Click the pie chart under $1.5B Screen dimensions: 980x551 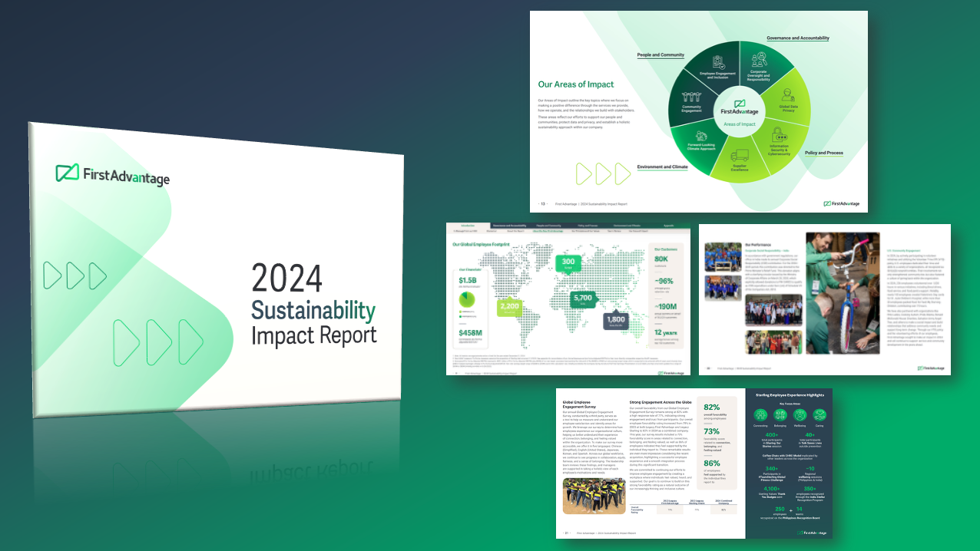coord(467,299)
